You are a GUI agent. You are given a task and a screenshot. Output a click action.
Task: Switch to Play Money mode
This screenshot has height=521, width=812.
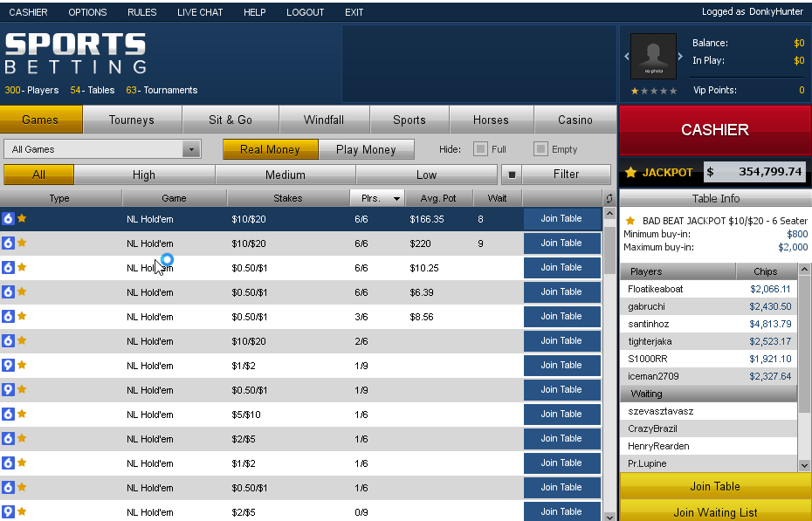tap(366, 149)
